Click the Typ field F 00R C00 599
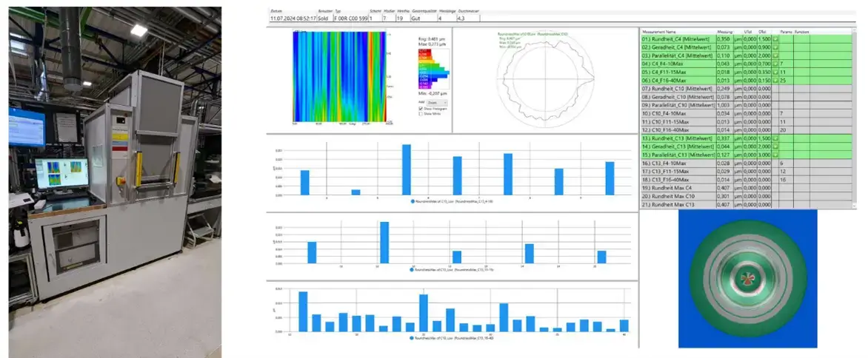 pos(351,18)
